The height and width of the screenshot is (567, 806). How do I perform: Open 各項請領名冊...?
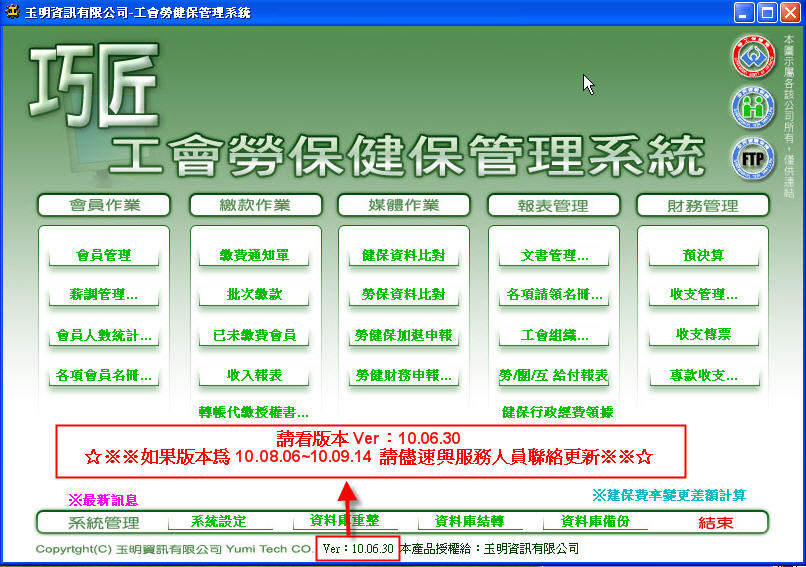554,295
